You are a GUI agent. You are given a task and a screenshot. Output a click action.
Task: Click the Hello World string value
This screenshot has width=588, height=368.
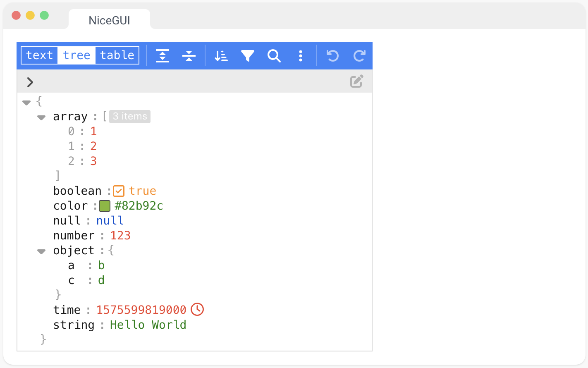[x=148, y=325]
